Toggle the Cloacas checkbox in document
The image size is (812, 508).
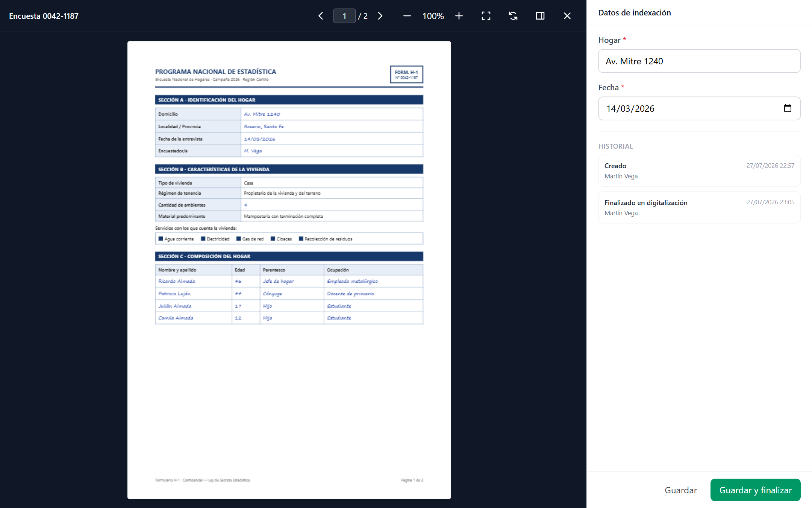273,239
